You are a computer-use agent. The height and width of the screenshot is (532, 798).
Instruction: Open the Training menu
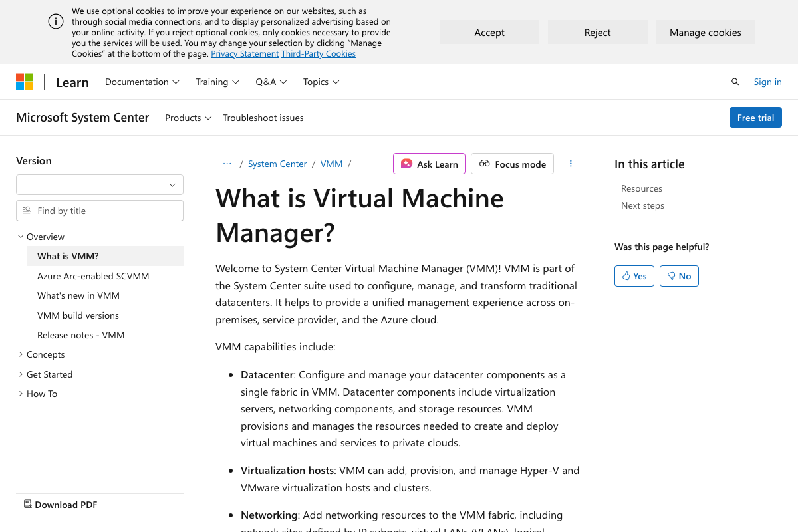click(x=217, y=82)
